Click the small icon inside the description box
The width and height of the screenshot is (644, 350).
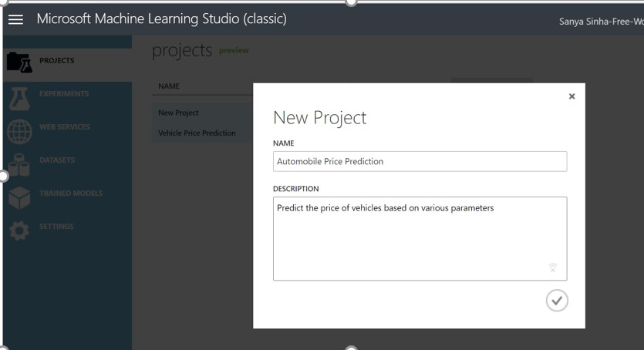(553, 268)
